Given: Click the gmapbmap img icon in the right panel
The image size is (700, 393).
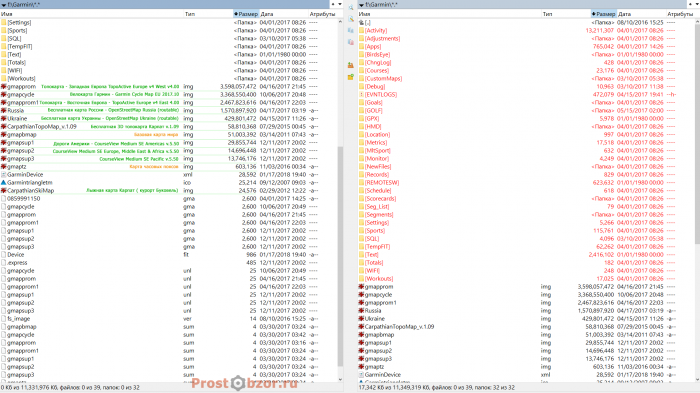Looking at the screenshot, I should [362, 334].
